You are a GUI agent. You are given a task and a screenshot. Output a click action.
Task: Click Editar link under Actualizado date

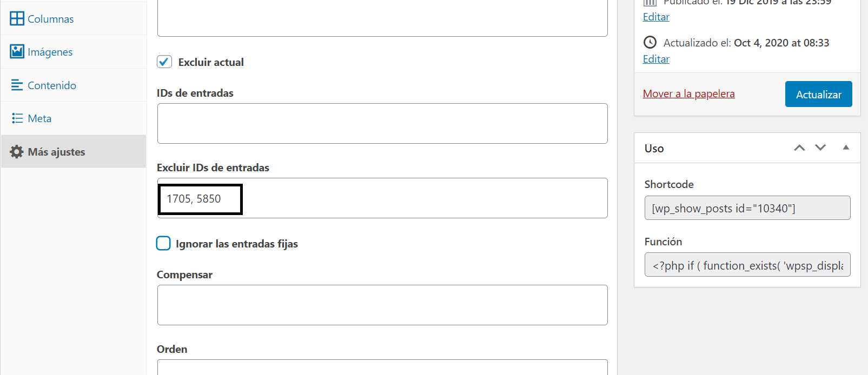[x=656, y=59]
